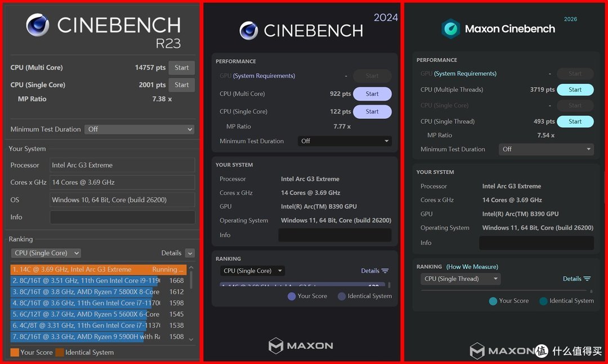The width and height of the screenshot is (608, 364).
Task: Click the Maxon Cinebench 2026 hexagon logo
Action: point(450,29)
